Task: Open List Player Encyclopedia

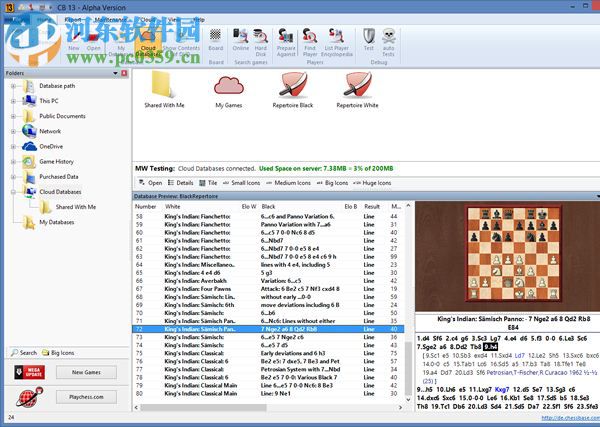Action: click(x=336, y=42)
